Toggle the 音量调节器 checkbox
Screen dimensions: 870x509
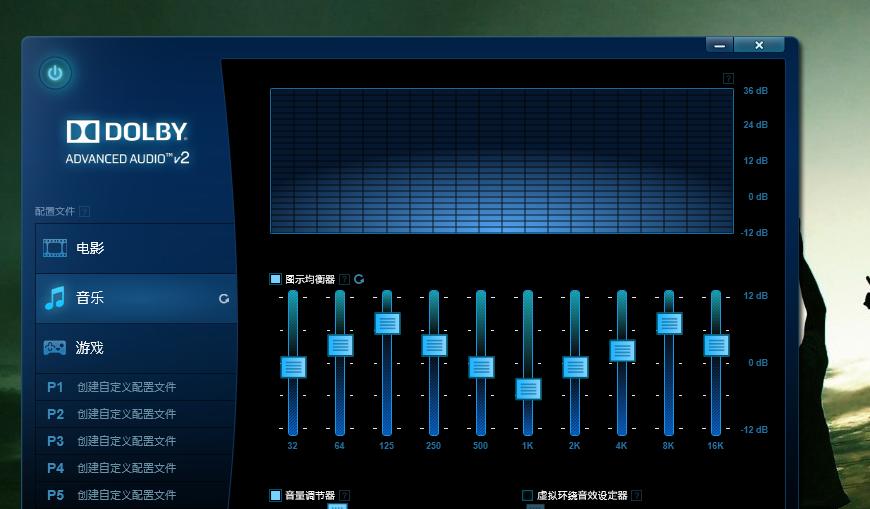(x=275, y=495)
